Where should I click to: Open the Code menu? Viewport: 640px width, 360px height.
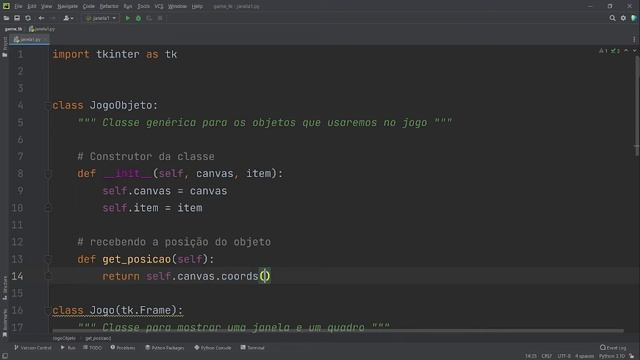(89, 7)
